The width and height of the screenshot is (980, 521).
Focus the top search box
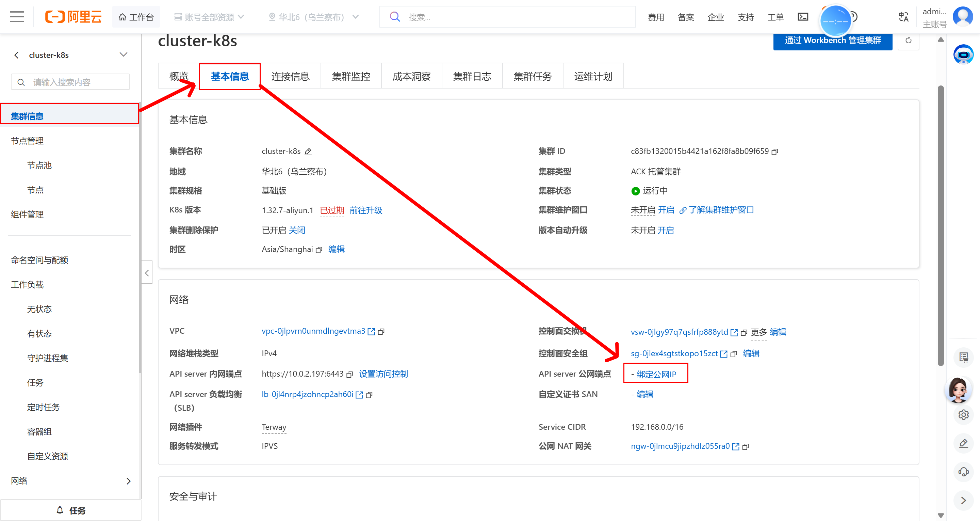click(x=507, y=17)
